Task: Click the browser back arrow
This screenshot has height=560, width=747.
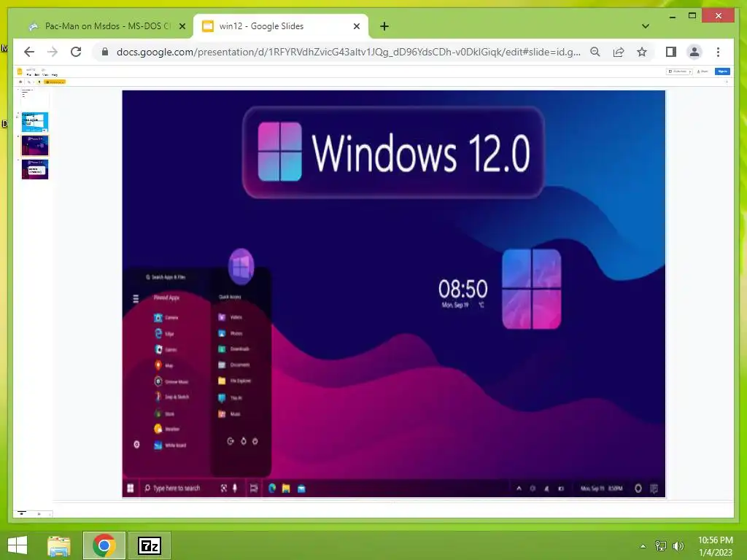Action: 29,52
